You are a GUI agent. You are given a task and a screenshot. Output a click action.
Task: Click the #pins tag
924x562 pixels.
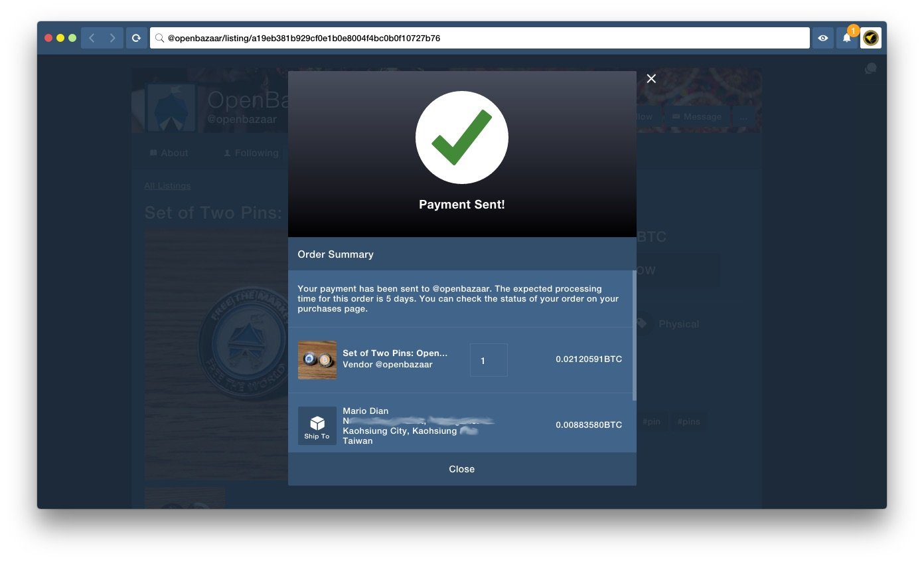[x=688, y=422]
